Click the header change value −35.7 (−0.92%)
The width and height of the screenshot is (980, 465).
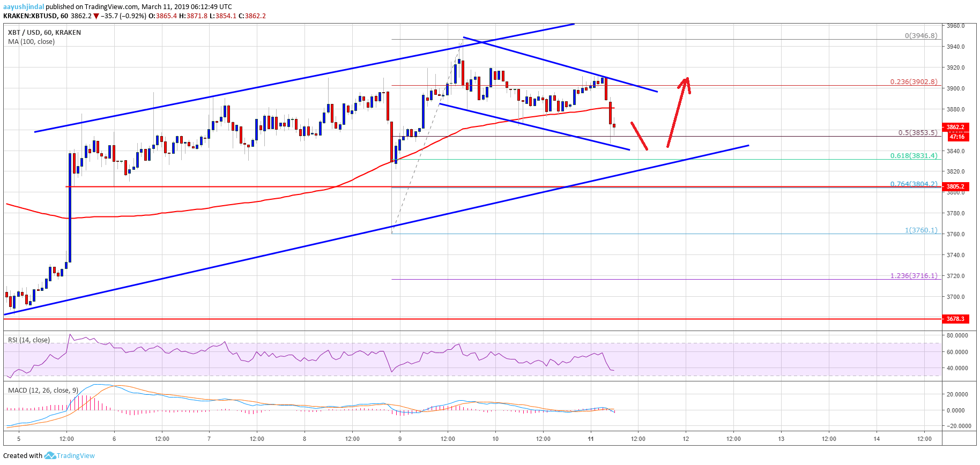click(x=124, y=16)
